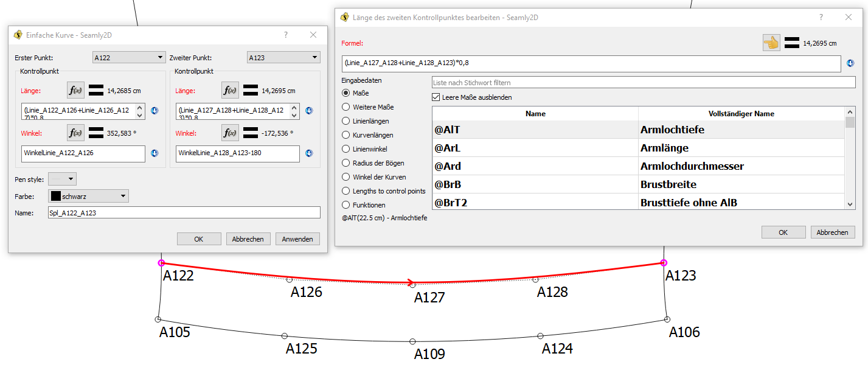868x387 pixels.
Task: Open the Zweiter Punkt dropdown showing A123
Action: tap(283, 57)
